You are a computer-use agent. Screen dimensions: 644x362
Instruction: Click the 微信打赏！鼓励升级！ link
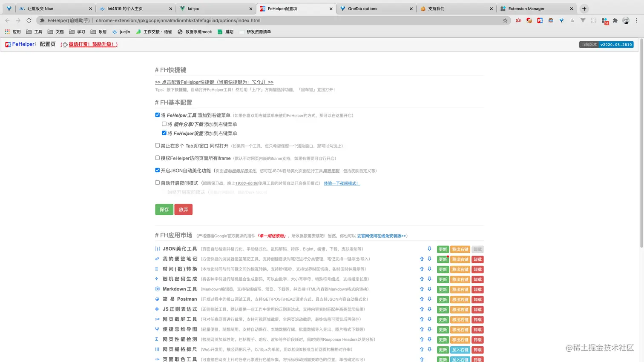(93, 44)
